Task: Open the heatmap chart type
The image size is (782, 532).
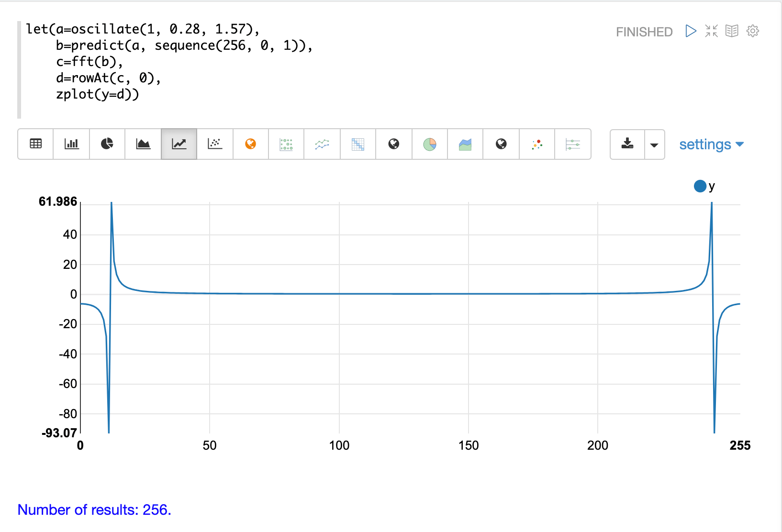Action: coord(357,144)
